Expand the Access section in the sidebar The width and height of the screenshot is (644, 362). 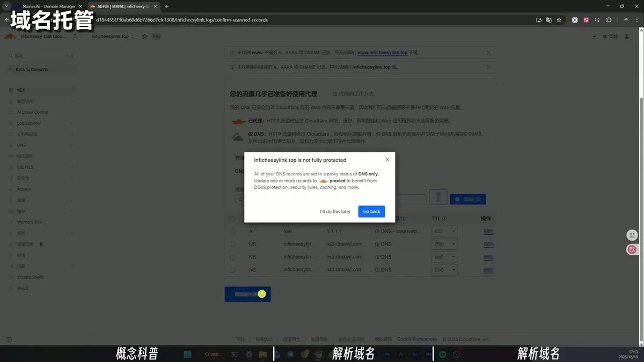click(25, 189)
